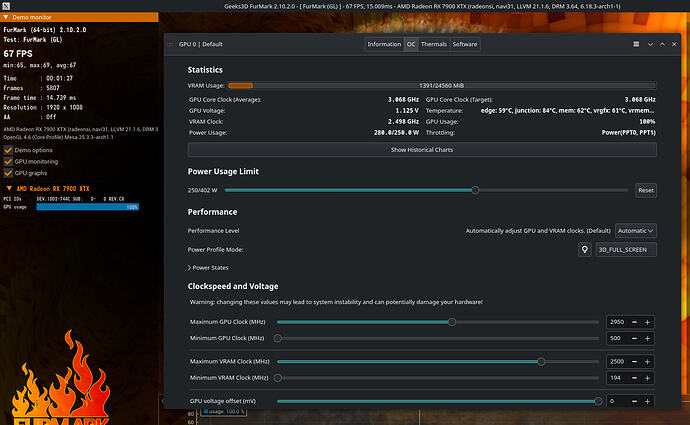Click plus for Minimum GPU Clock

coord(648,339)
